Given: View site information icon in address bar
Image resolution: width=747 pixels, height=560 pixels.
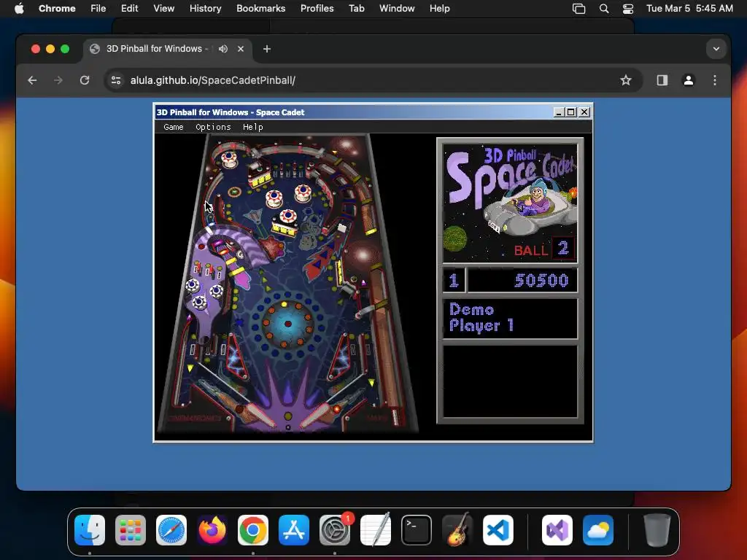Looking at the screenshot, I should tap(116, 80).
